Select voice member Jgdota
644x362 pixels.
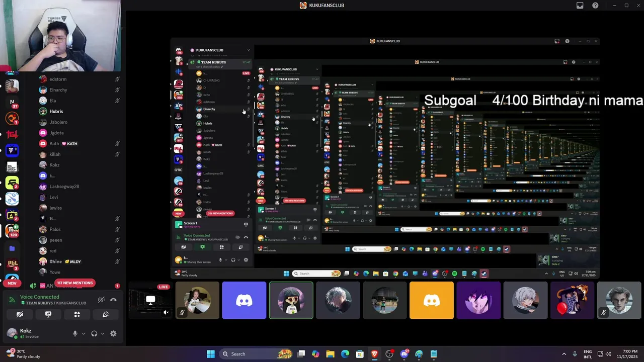pyautogui.click(x=79, y=133)
